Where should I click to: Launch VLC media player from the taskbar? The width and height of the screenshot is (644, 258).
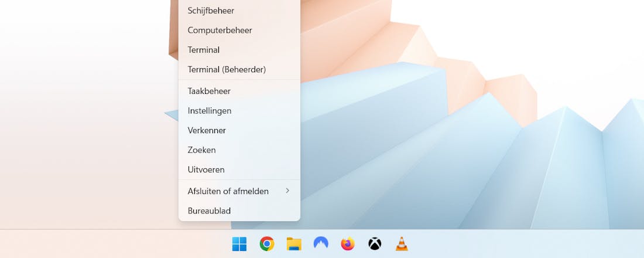[402, 244]
